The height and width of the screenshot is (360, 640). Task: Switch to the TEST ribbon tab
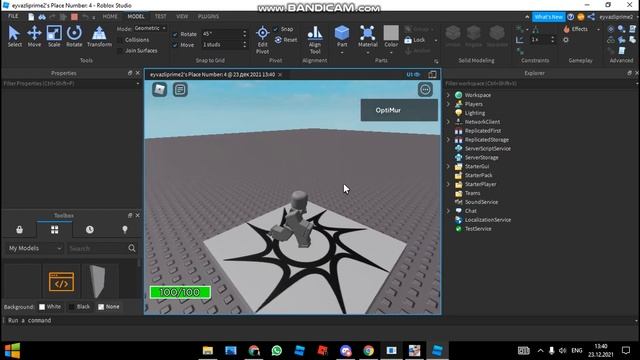[160, 16]
